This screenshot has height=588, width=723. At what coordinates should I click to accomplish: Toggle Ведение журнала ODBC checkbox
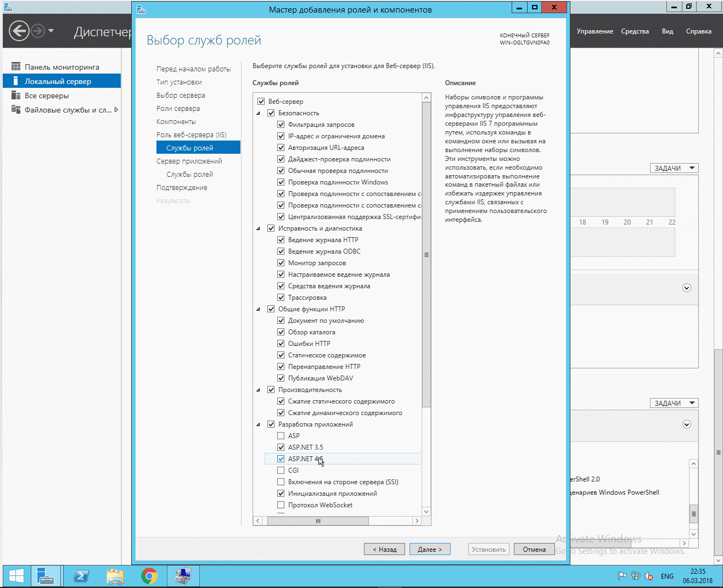(281, 251)
